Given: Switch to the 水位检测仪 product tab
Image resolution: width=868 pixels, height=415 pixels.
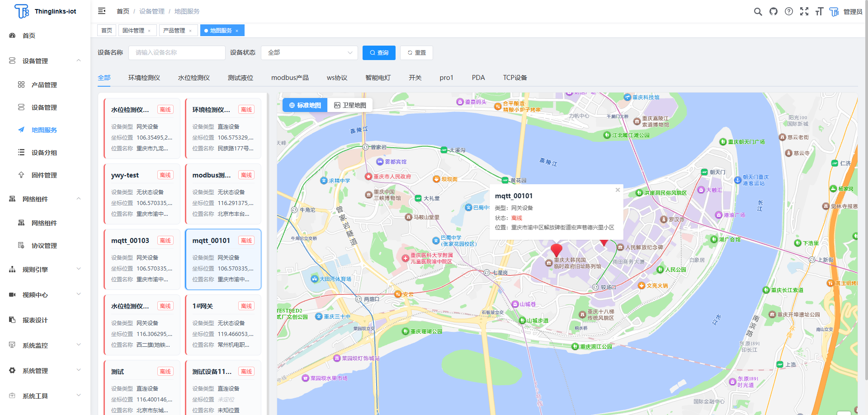Looking at the screenshot, I should (193, 77).
